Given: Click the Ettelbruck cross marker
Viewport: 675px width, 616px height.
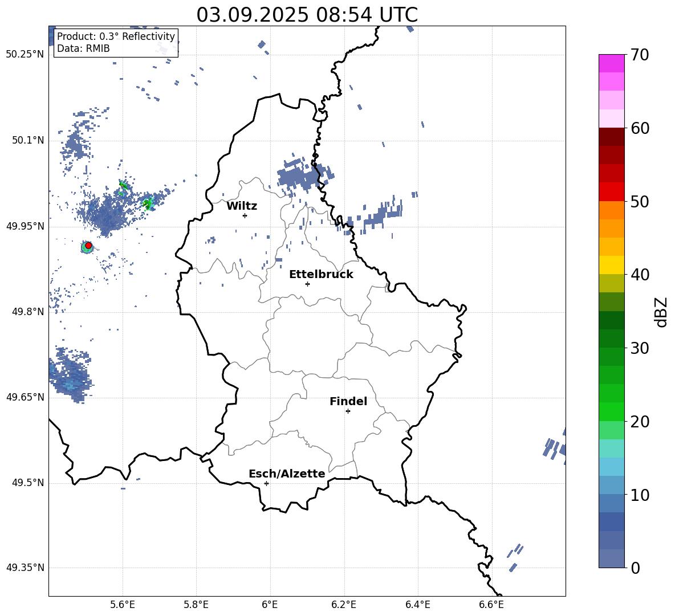Looking at the screenshot, I should click(x=307, y=284).
